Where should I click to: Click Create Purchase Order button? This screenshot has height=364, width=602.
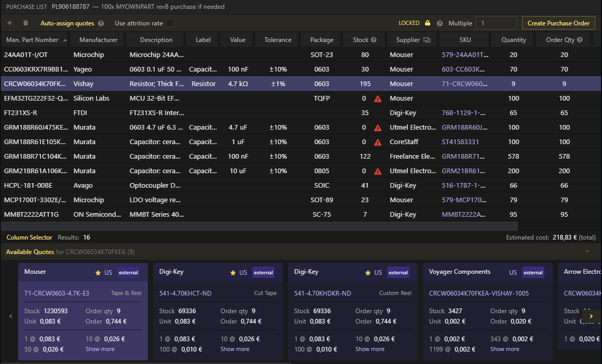coord(558,23)
